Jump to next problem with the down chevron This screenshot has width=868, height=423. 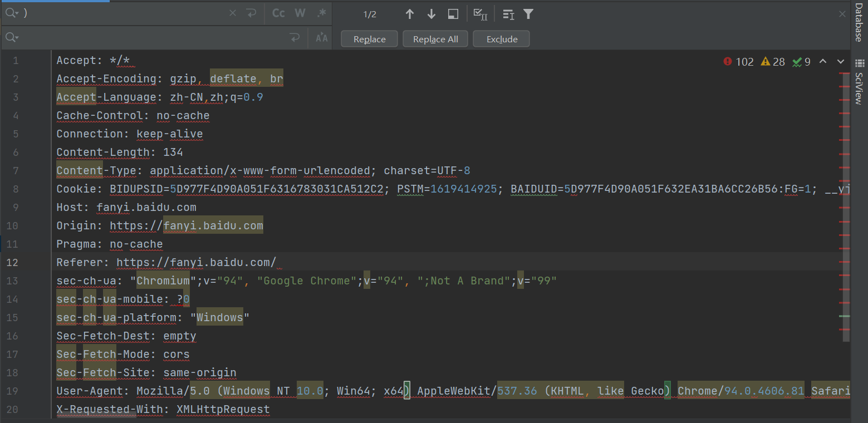[x=841, y=62]
